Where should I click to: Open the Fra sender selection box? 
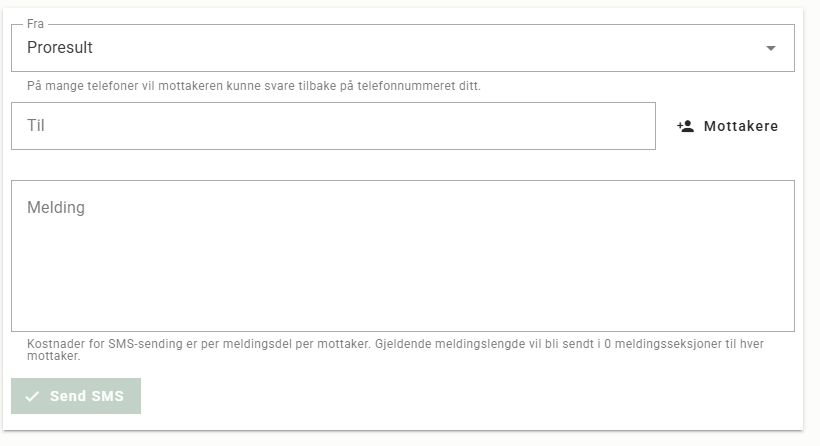coord(403,48)
